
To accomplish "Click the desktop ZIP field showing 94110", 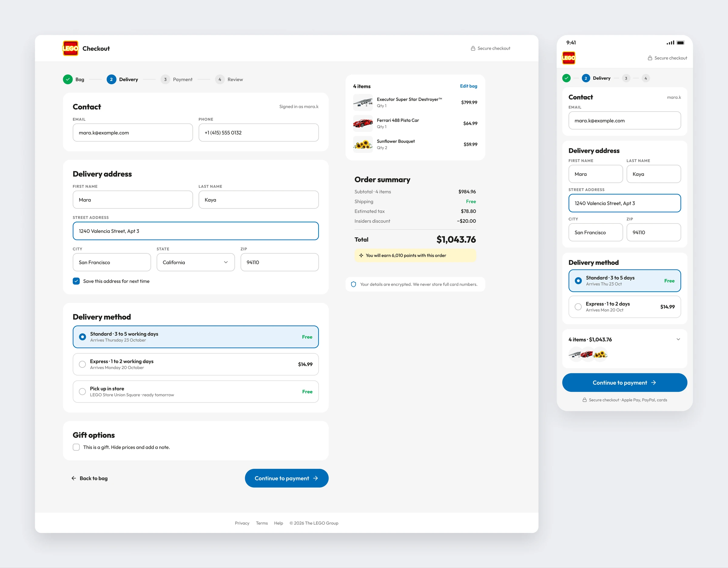I will (x=280, y=262).
